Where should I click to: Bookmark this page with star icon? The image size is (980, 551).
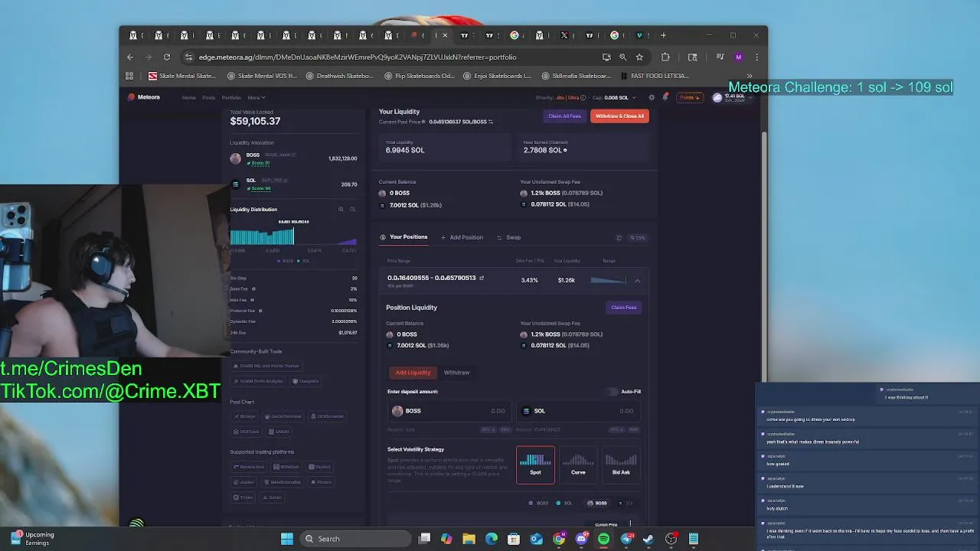coord(639,57)
